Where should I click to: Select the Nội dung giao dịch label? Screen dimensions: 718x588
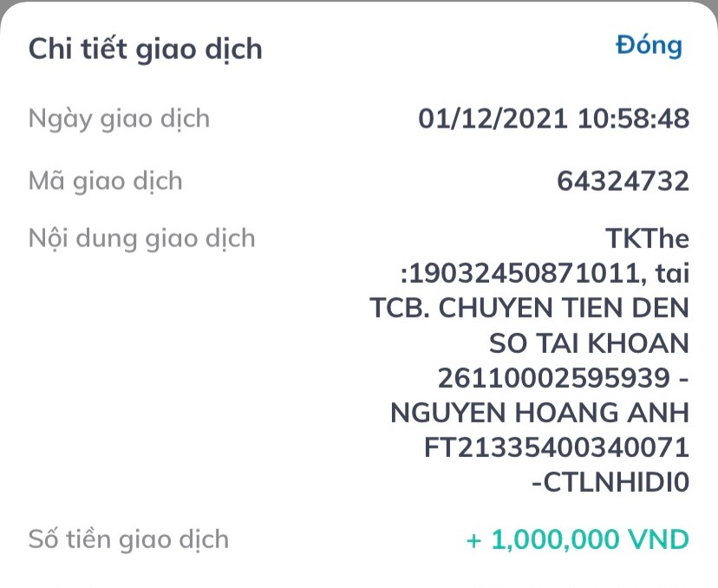[141, 238]
